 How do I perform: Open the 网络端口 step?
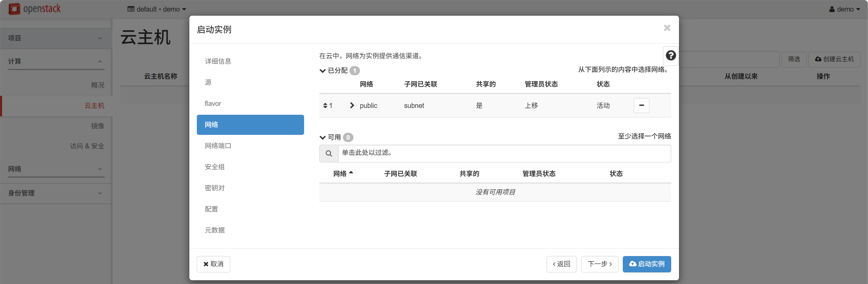point(250,146)
